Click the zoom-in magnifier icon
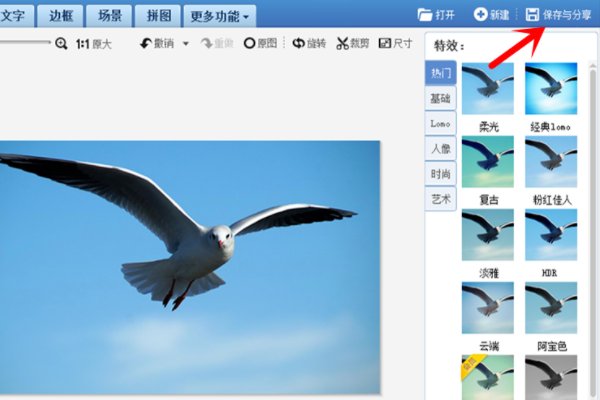600x400 pixels. click(61, 44)
